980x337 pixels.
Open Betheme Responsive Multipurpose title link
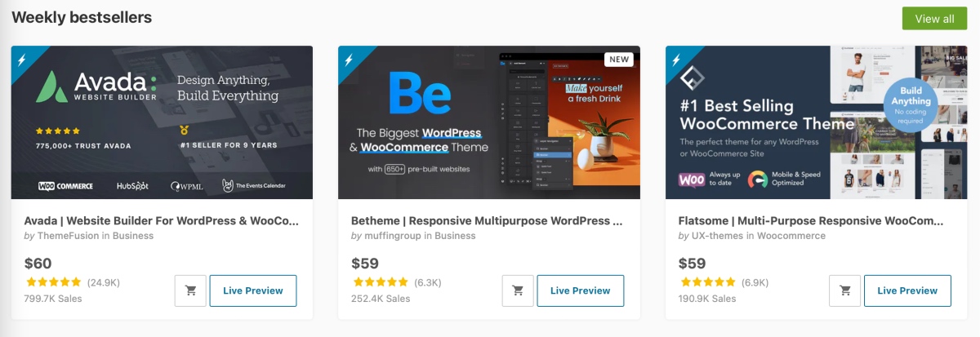(x=488, y=220)
